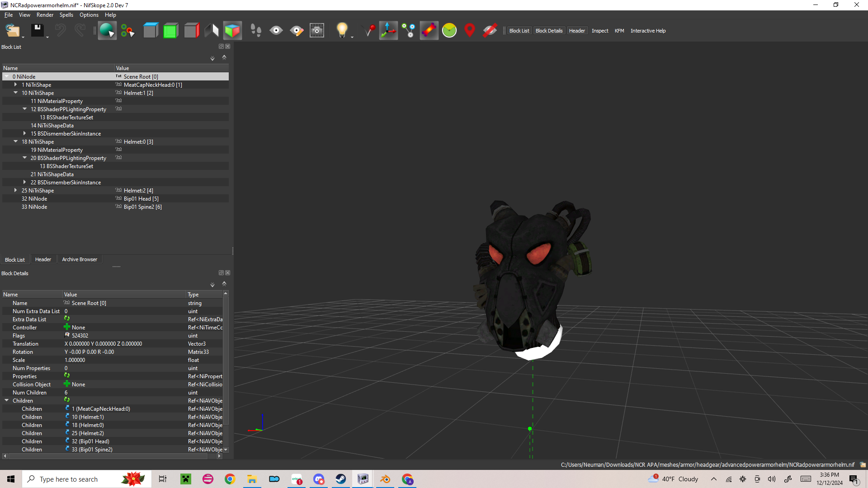Screen dimensions: 868x488
Task: Click the vertex pin marker icon
Action: coord(369,31)
